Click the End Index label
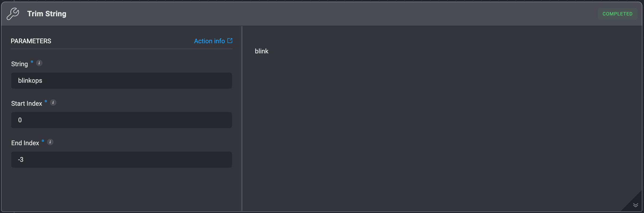The image size is (644, 213). click(25, 143)
